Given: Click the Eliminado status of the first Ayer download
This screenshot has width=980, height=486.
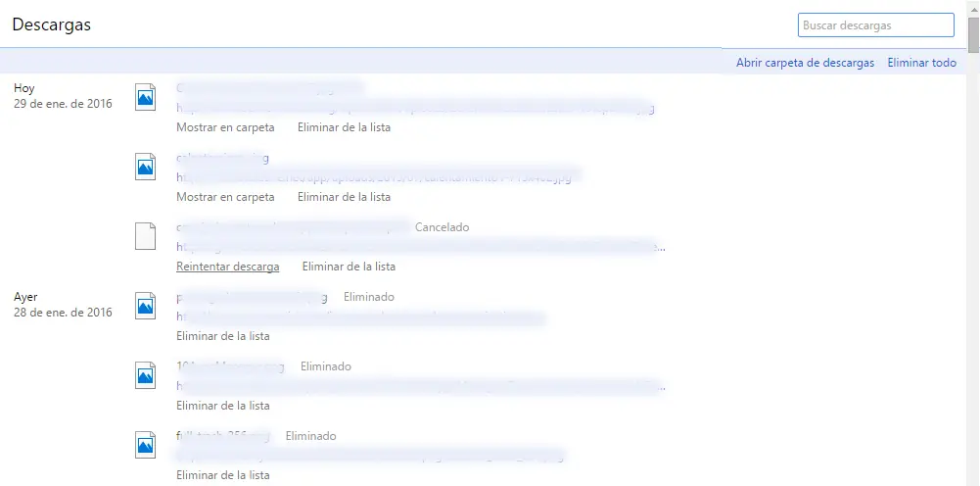Looking at the screenshot, I should 369,297.
